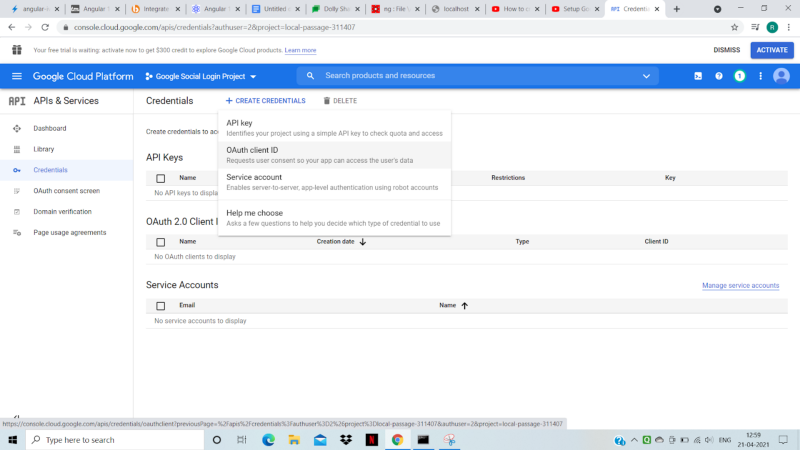Expand the search bar dropdown arrow

click(x=646, y=76)
